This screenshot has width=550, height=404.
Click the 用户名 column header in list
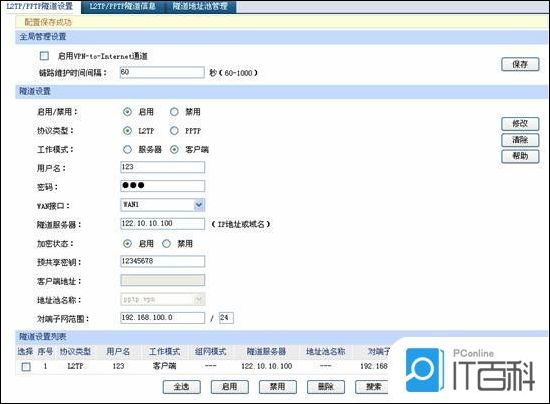(x=118, y=351)
